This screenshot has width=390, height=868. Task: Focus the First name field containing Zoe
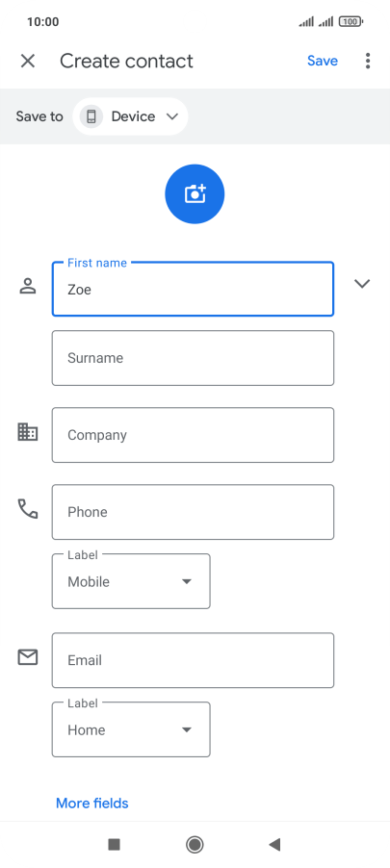pos(193,289)
